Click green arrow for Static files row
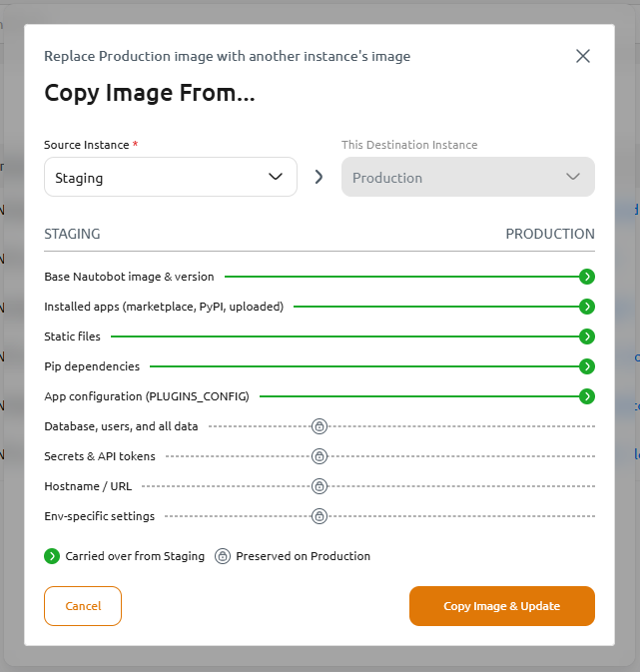 [x=587, y=336]
